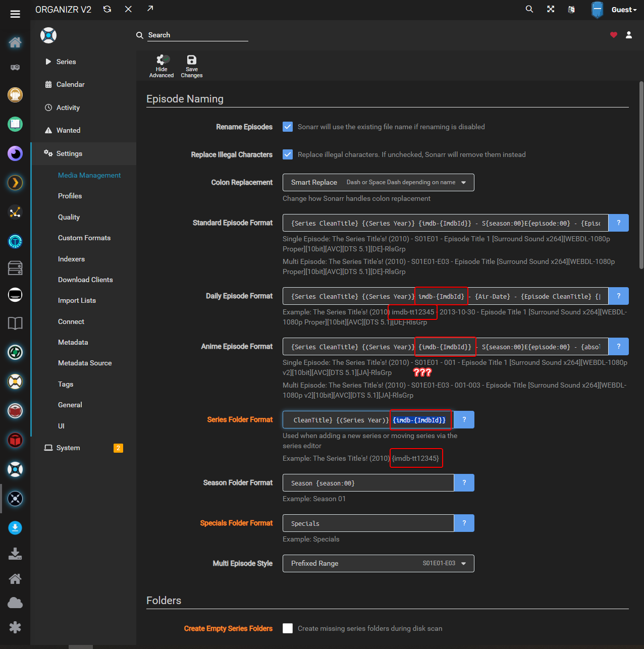Viewport: 644px width, 649px height.
Task: Go to Quality settings
Action: [69, 217]
